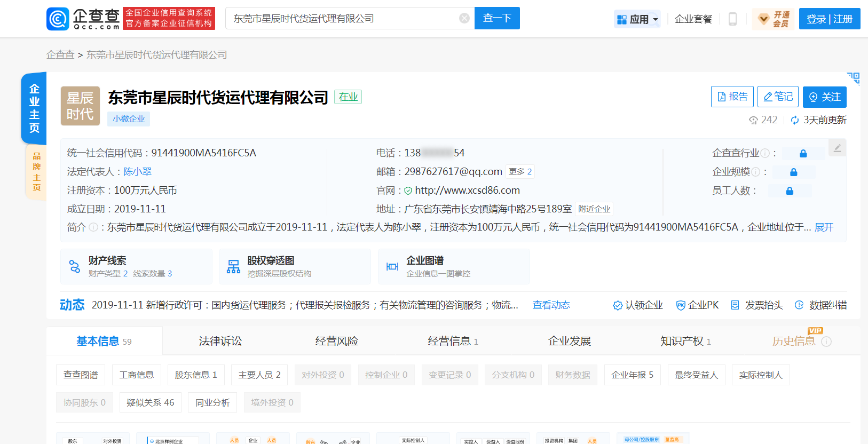Switch to the 法律诉讼 tab

(220, 341)
